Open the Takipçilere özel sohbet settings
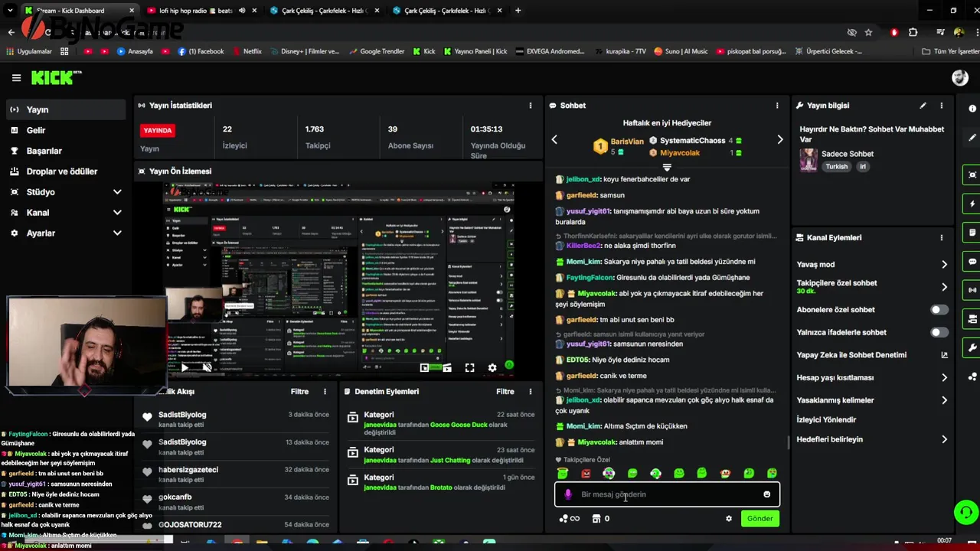980x551 pixels. point(872,286)
